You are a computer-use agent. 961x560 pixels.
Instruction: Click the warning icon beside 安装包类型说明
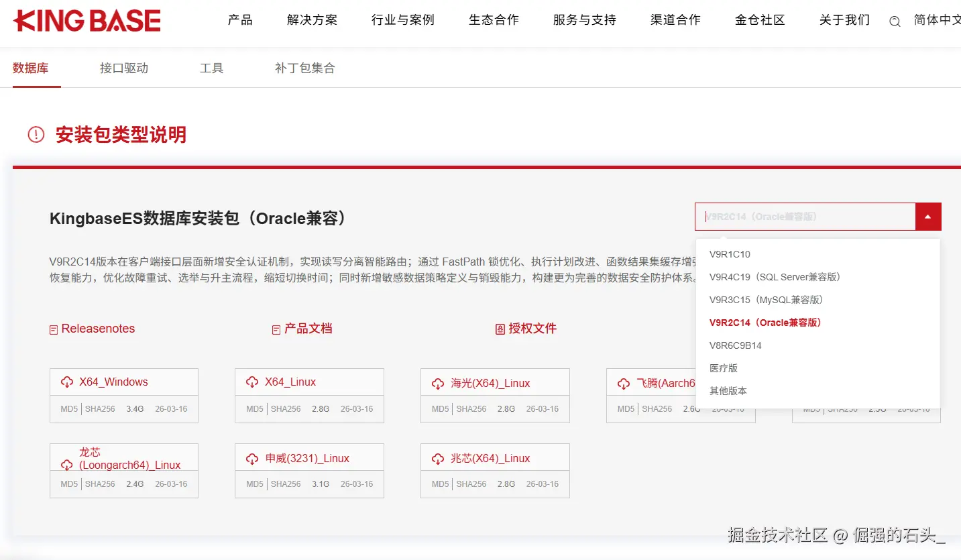pyautogui.click(x=36, y=134)
